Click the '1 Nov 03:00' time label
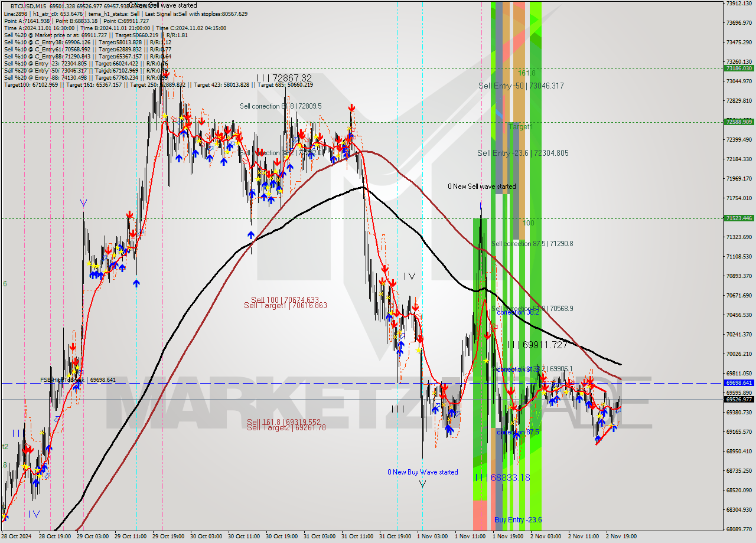Image resolution: width=756 pixels, height=543 pixels. (432, 537)
